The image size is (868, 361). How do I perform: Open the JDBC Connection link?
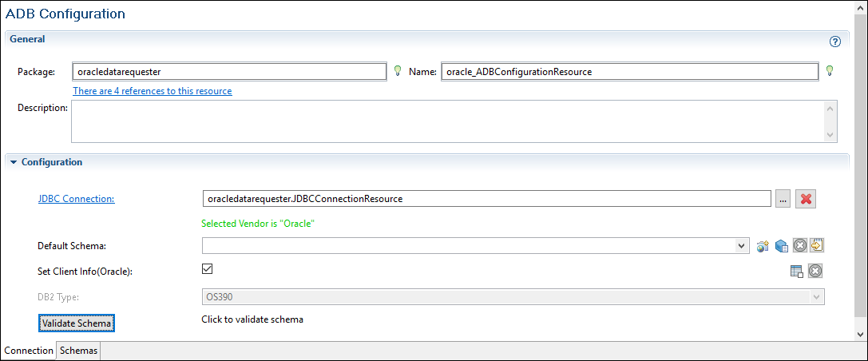tap(76, 199)
